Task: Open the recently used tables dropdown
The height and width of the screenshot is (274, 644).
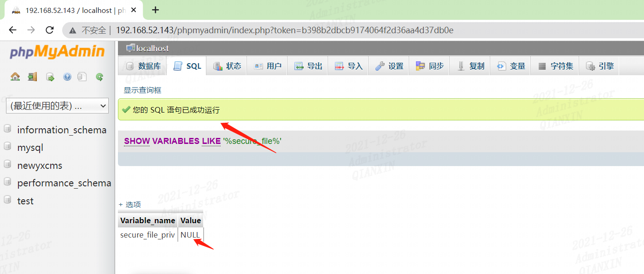Action: 57,106
